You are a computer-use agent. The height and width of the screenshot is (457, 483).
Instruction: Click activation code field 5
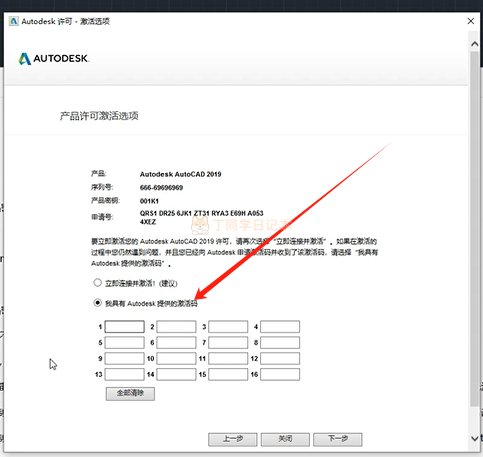pos(125,343)
